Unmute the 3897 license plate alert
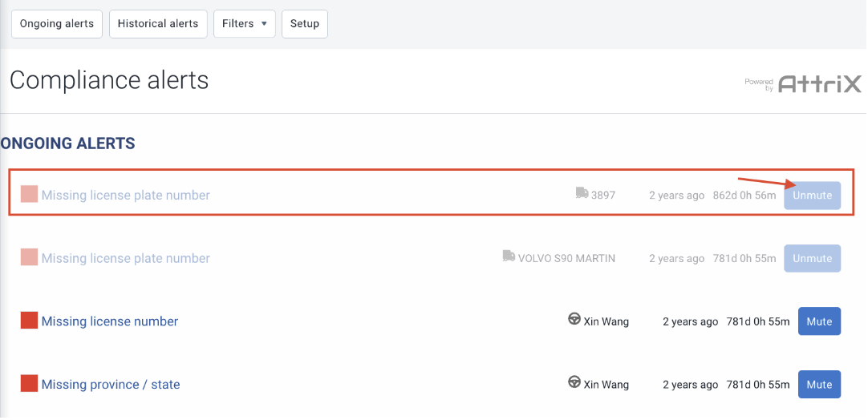 pyautogui.click(x=812, y=196)
